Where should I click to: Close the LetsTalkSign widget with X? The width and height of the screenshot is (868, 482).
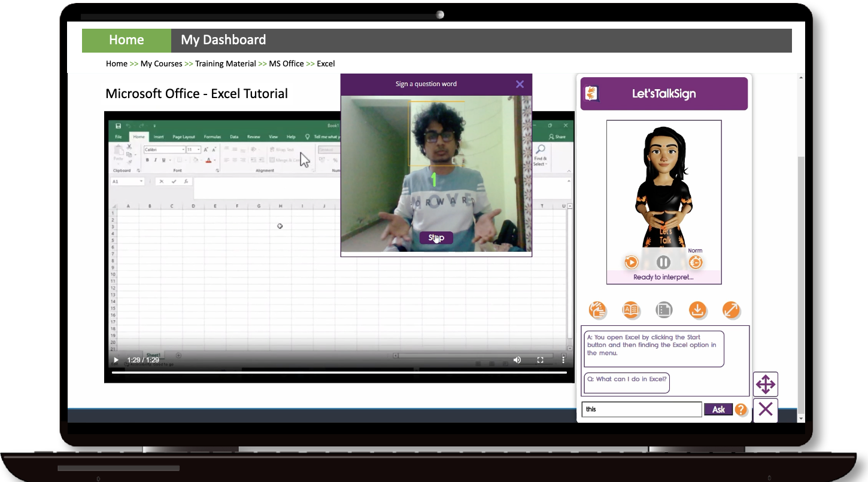pyautogui.click(x=766, y=410)
